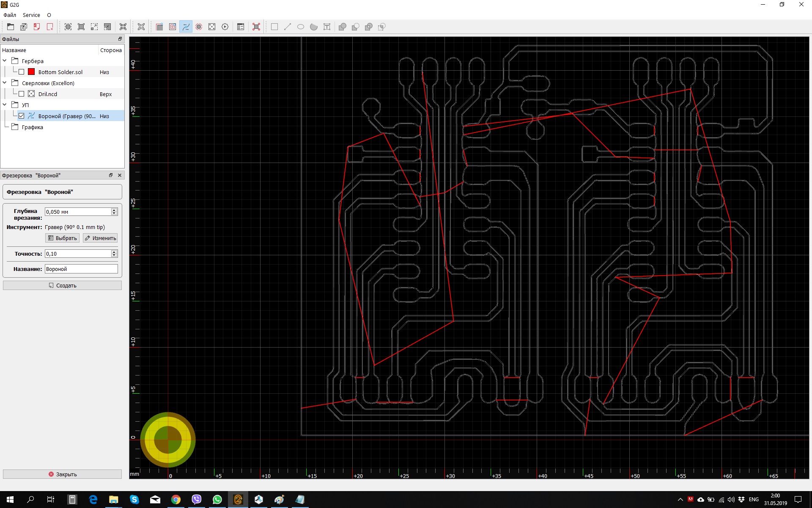Select the ellipse drawing tool
The height and width of the screenshot is (508, 812).
pos(301,27)
